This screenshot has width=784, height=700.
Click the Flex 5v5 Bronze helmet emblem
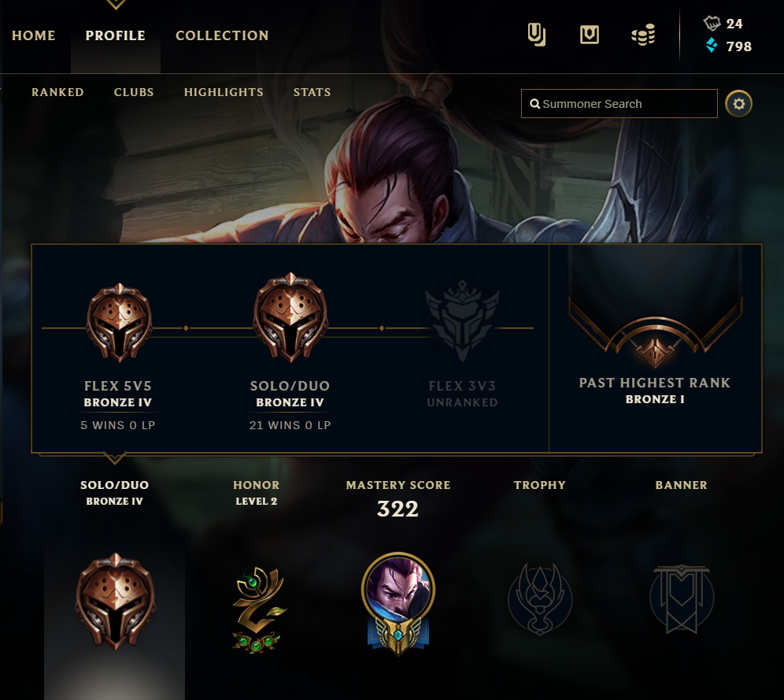[119, 323]
